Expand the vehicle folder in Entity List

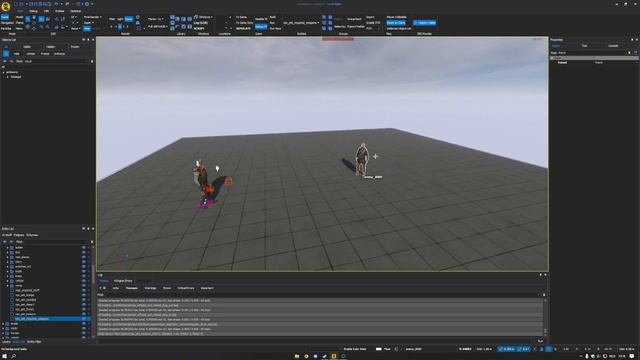click(x=7, y=281)
